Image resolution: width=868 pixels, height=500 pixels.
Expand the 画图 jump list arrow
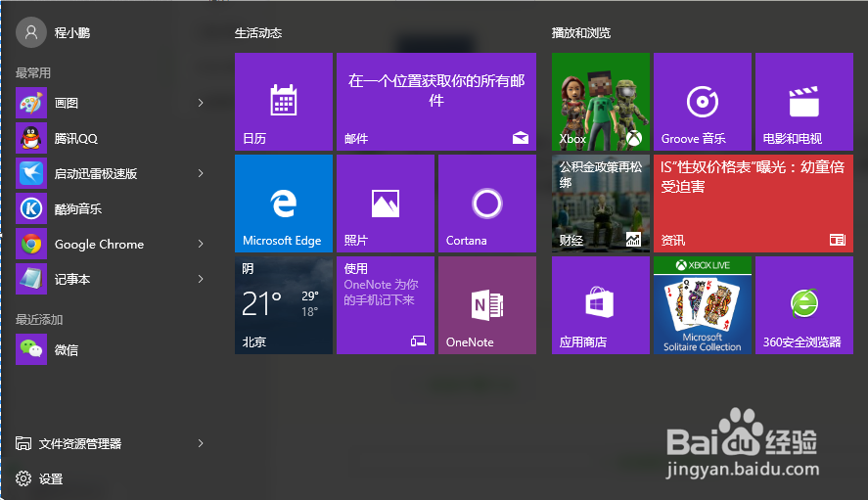pyautogui.click(x=201, y=103)
